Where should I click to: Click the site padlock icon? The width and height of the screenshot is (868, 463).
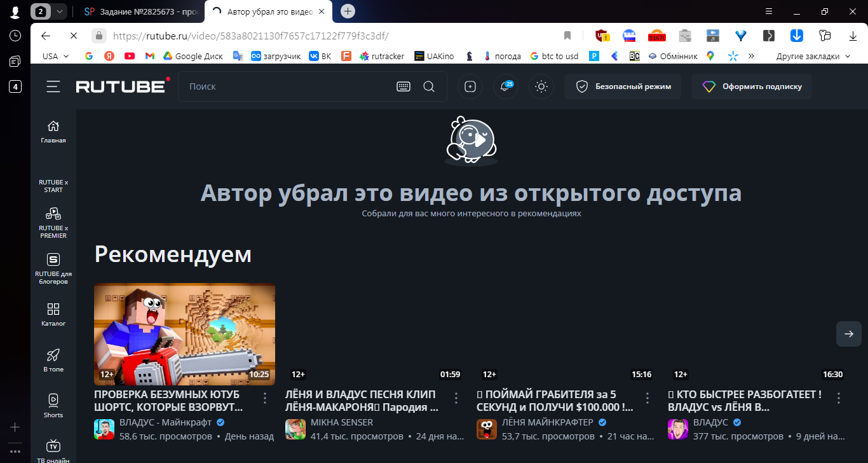(98, 36)
